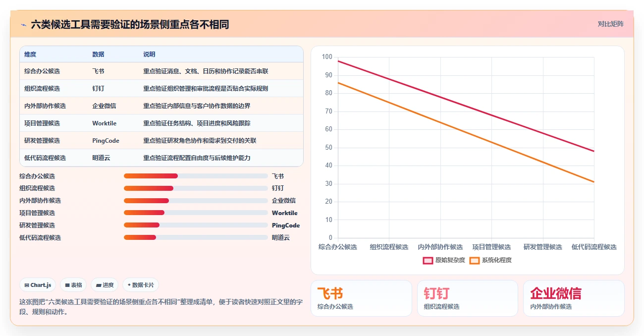
Task: Click table cell 综合办公候选
Action: pos(42,71)
